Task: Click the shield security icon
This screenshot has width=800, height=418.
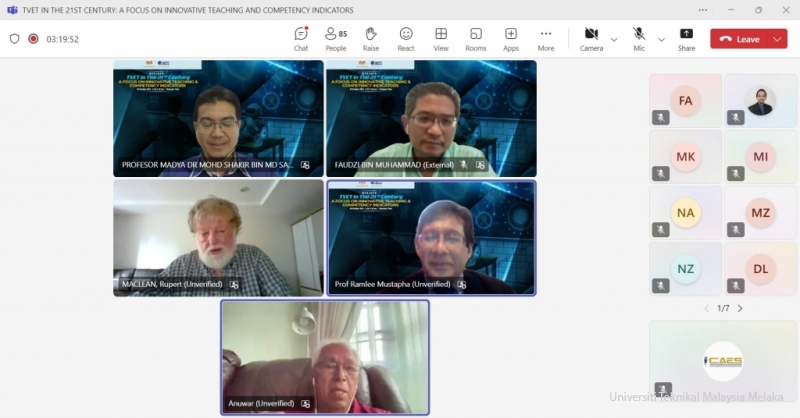Action: click(14, 39)
